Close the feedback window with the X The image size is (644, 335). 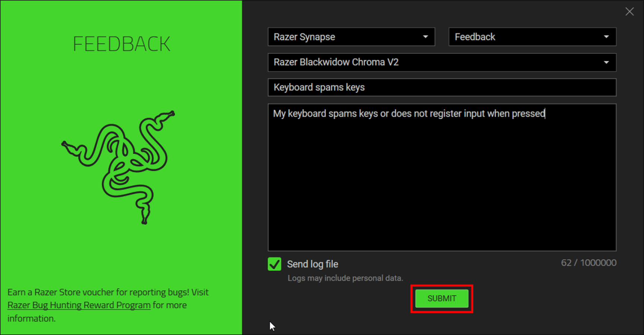[x=629, y=12]
